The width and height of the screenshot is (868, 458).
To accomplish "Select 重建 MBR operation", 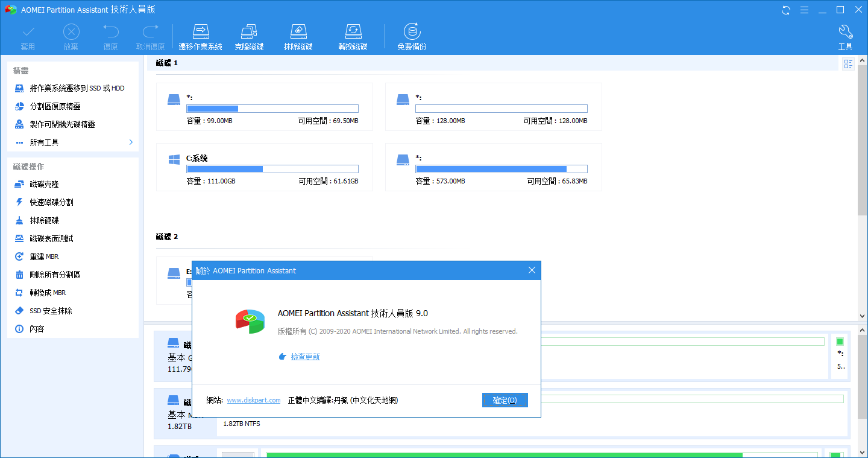I will [73, 256].
